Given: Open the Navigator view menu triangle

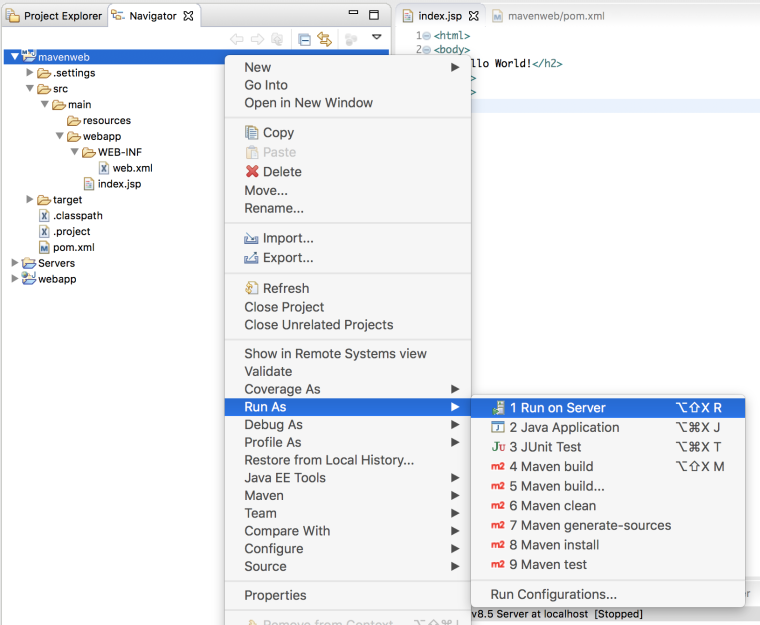Looking at the screenshot, I should 377,37.
